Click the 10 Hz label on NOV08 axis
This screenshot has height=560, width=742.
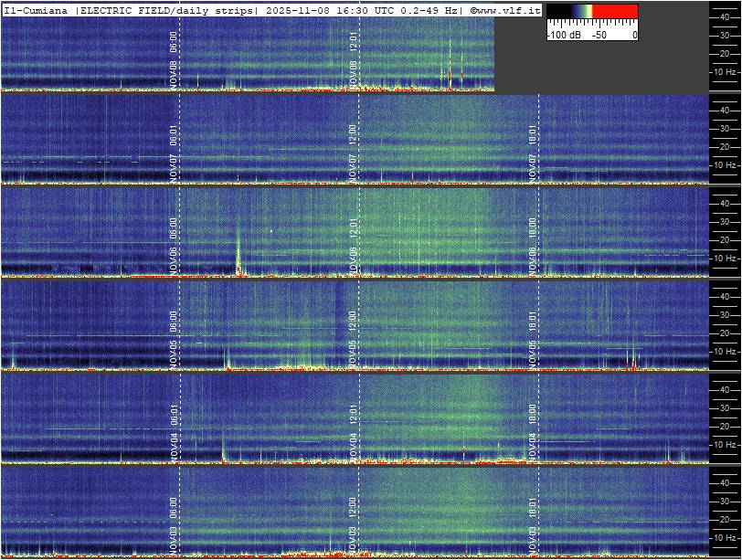(725, 71)
